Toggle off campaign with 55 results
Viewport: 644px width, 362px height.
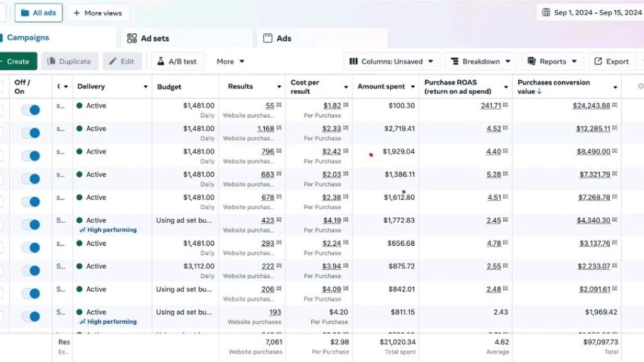[31, 110]
